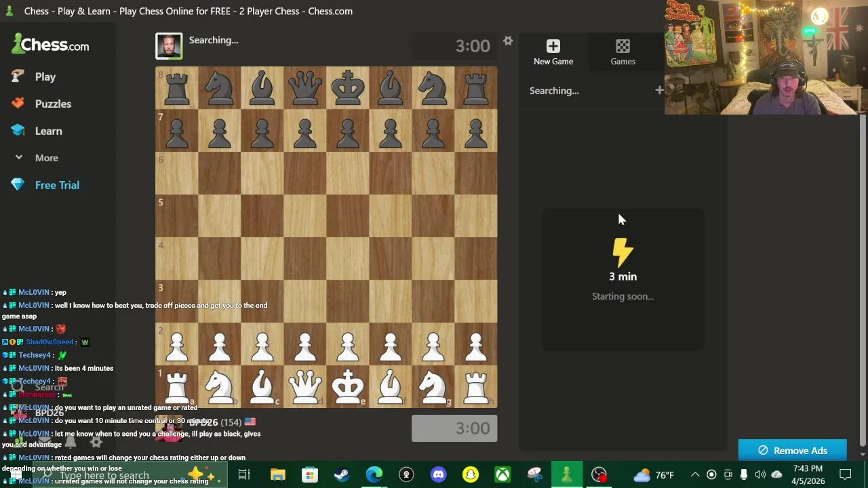The image size is (868, 488).
Task: Open Steam from the taskbar
Action: point(342,475)
